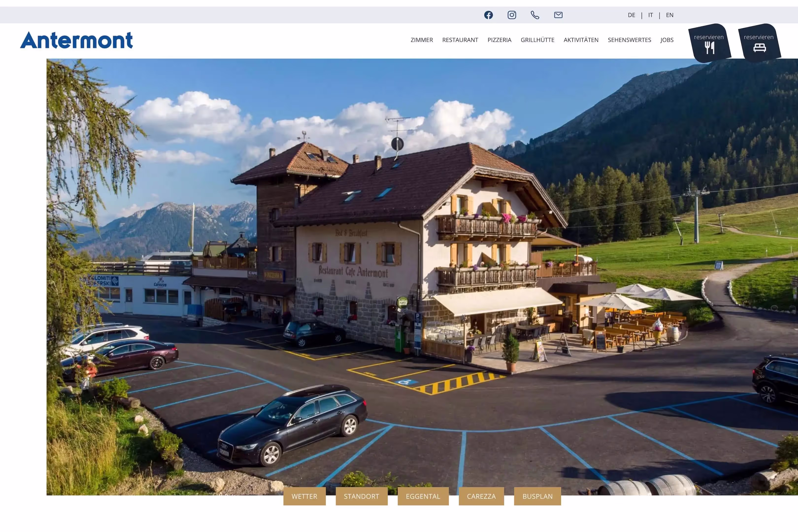This screenshot has height=532, width=798.
Task: Open the AKTIVITÄTEN menu item
Action: coord(581,40)
